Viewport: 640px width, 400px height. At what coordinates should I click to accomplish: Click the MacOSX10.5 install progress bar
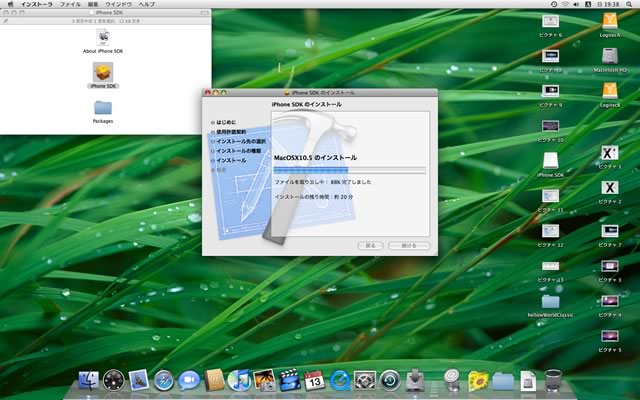point(350,170)
